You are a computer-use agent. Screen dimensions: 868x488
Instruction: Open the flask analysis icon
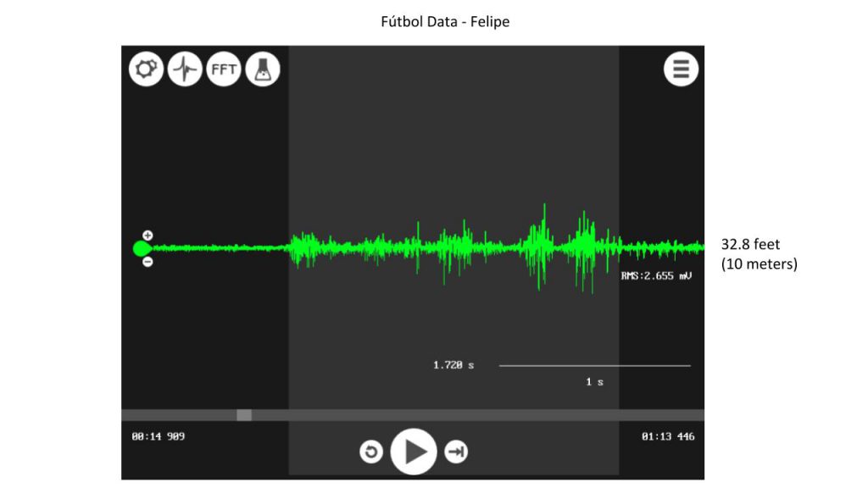[x=263, y=69]
